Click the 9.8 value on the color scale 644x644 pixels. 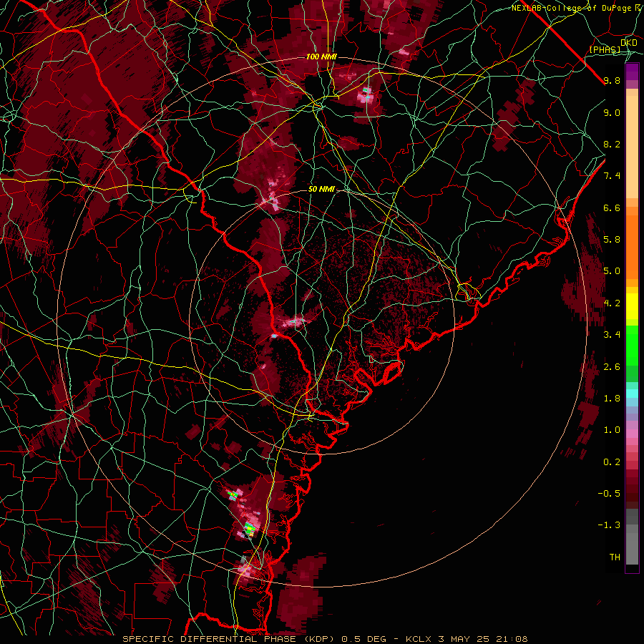coord(612,80)
